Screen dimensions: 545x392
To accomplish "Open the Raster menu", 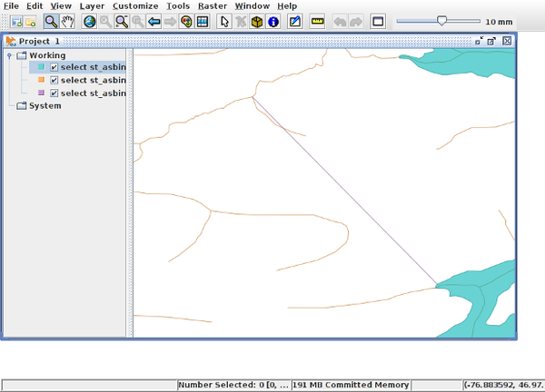I will pyautogui.click(x=212, y=5).
